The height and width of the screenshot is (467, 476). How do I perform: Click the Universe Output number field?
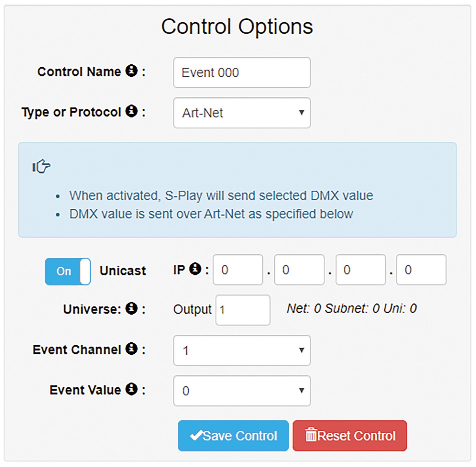click(243, 310)
